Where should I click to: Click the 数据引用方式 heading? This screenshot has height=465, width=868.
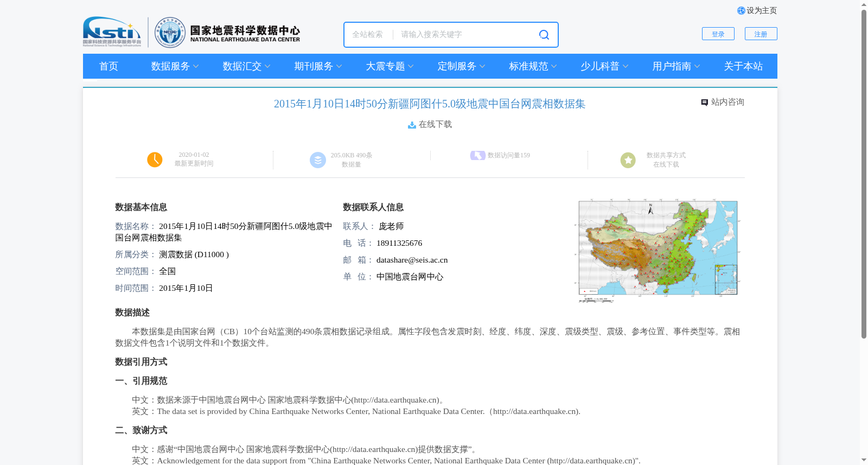(141, 362)
